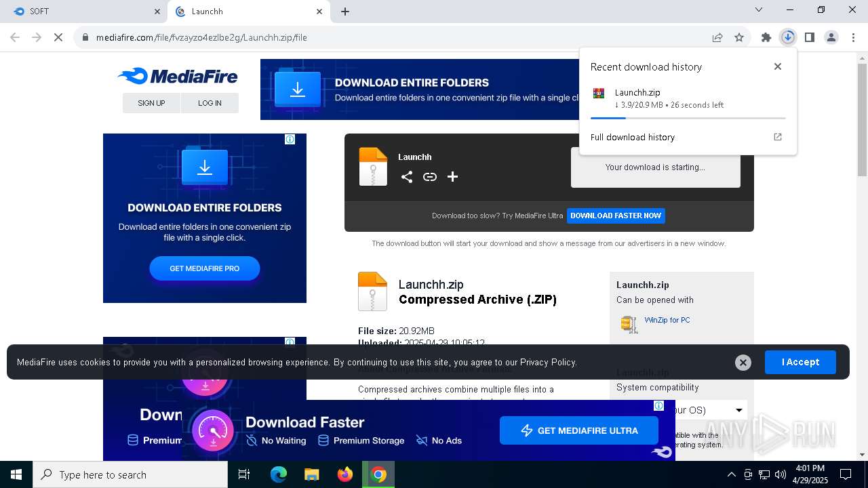Click the address bar URL
The height and width of the screenshot is (488, 868).
point(201,37)
